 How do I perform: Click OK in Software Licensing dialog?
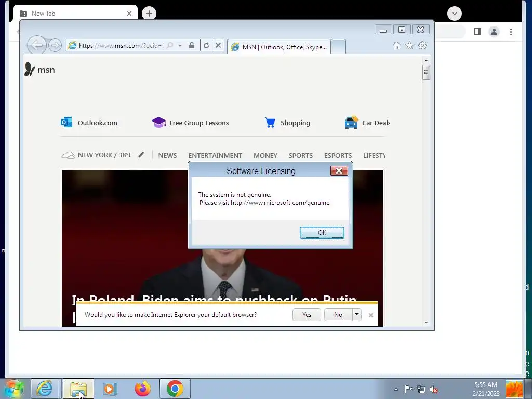(322, 233)
